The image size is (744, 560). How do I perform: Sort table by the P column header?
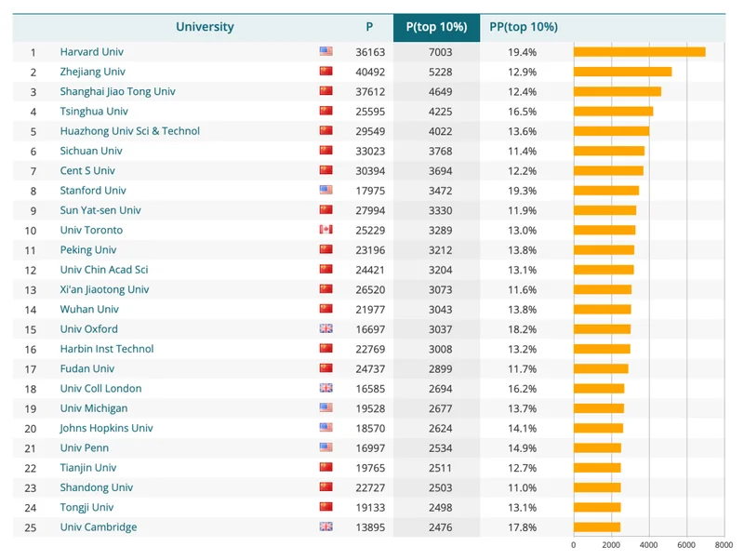(x=369, y=27)
